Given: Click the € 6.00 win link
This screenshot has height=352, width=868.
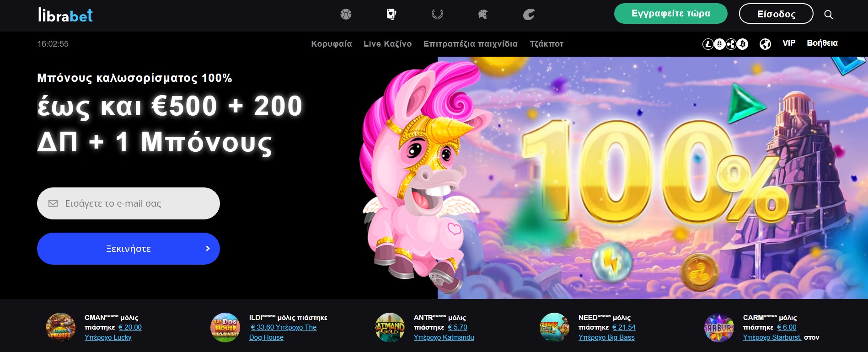Looking at the screenshot, I should pyautogui.click(x=787, y=327).
